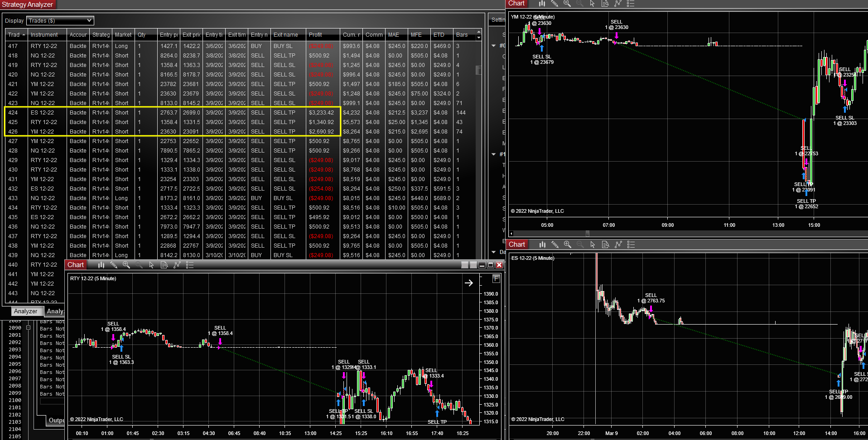The image size is (868, 440).
Task: Sort by the Profit column header
Action: click(x=323, y=35)
